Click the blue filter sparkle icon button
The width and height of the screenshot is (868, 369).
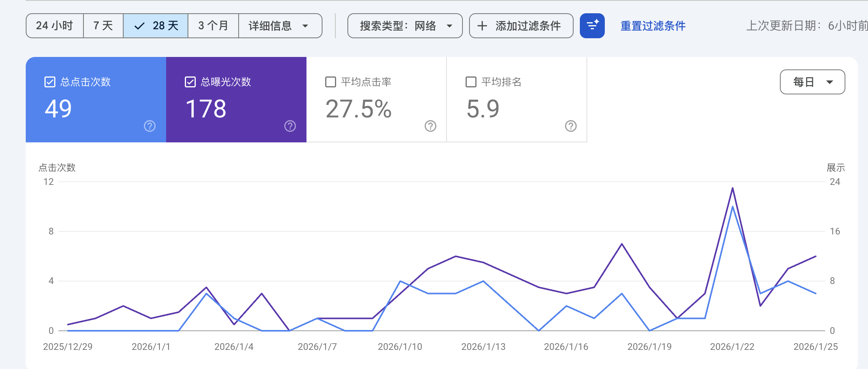[x=592, y=26]
